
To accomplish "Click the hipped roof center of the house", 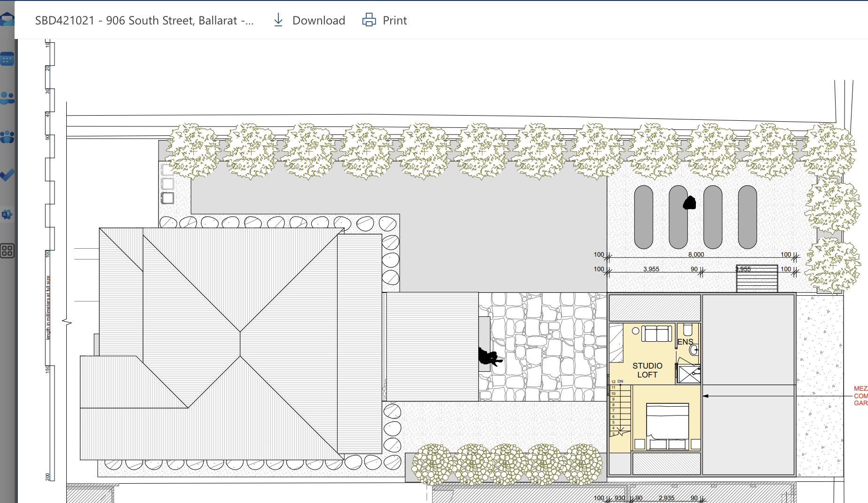I will click(x=240, y=344).
